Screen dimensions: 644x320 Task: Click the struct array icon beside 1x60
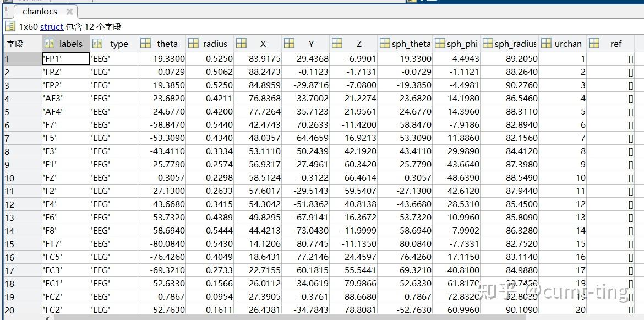[10, 27]
